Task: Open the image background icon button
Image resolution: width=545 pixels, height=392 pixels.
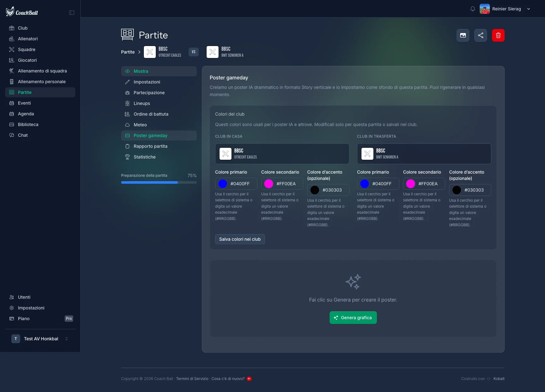Action: (x=463, y=35)
